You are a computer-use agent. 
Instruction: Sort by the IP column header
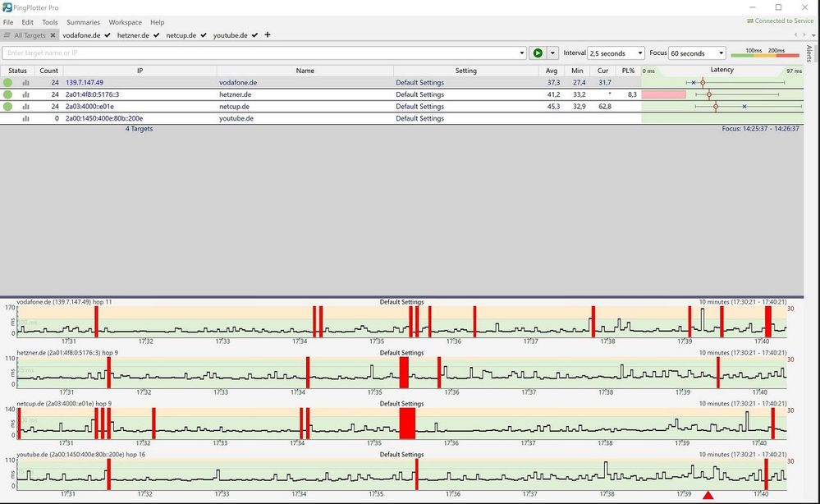[140, 71]
